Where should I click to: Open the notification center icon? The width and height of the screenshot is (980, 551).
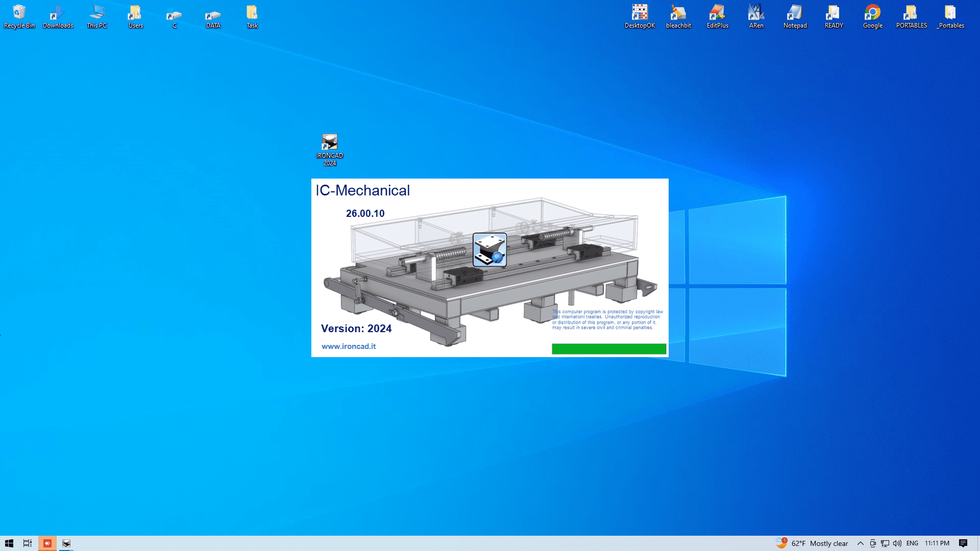click(x=963, y=543)
